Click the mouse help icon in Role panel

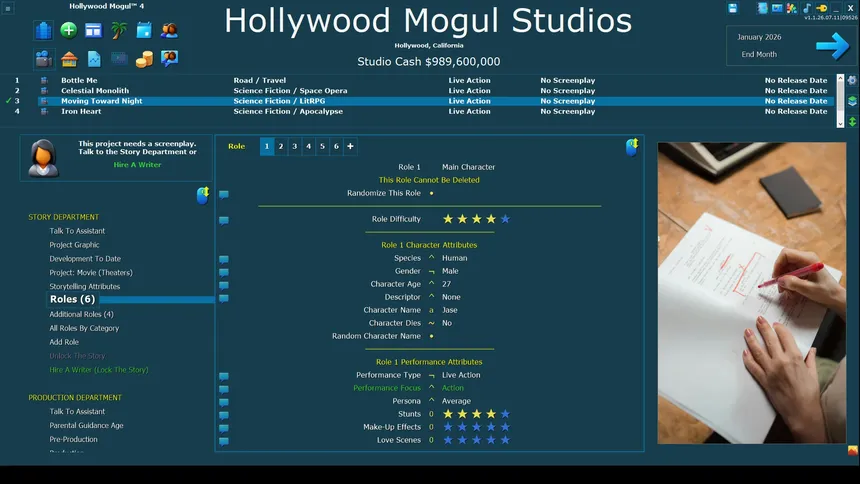(632, 147)
